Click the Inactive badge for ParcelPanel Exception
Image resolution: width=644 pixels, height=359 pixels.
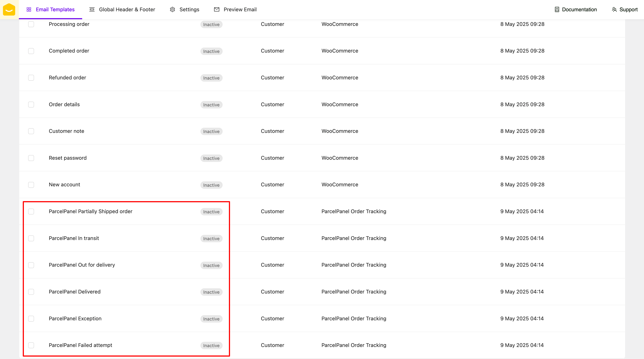click(211, 319)
